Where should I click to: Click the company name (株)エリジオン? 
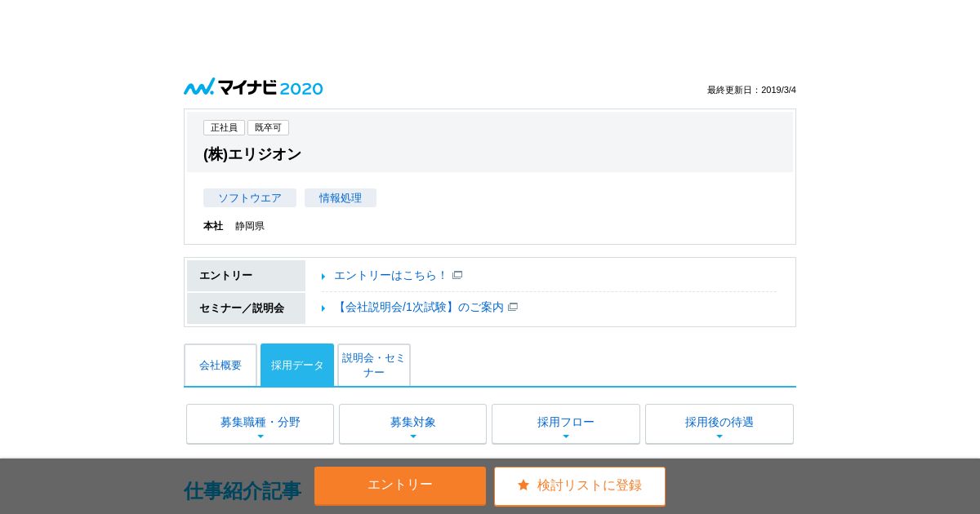click(x=252, y=154)
